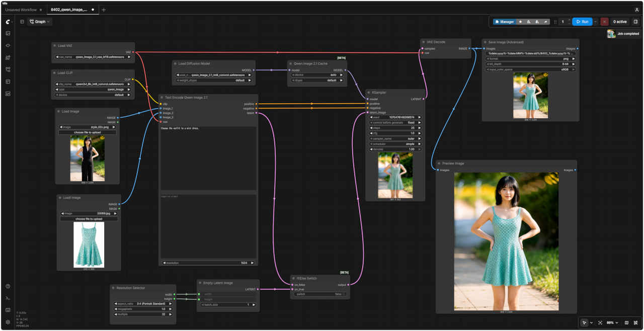The width and height of the screenshot is (644, 331).
Task: Toggle the sidebar panel icon left of Graph
Action: (x=22, y=22)
